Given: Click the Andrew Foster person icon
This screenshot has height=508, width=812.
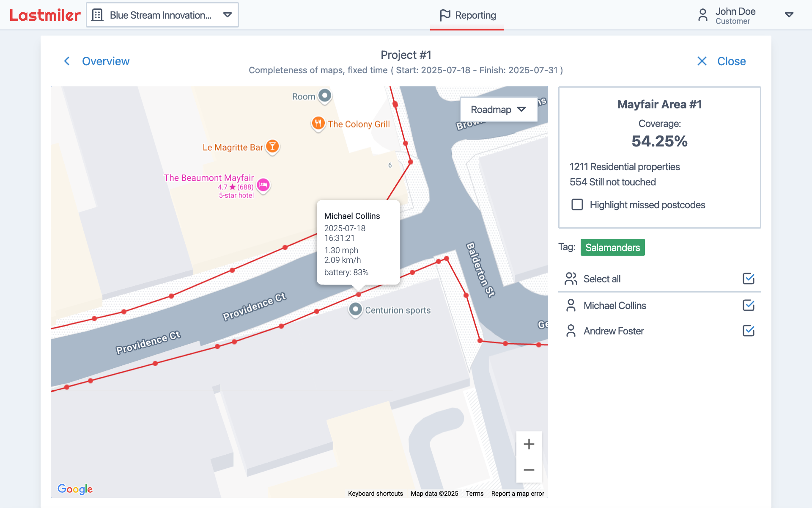Looking at the screenshot, I should [x=571, y=331].
